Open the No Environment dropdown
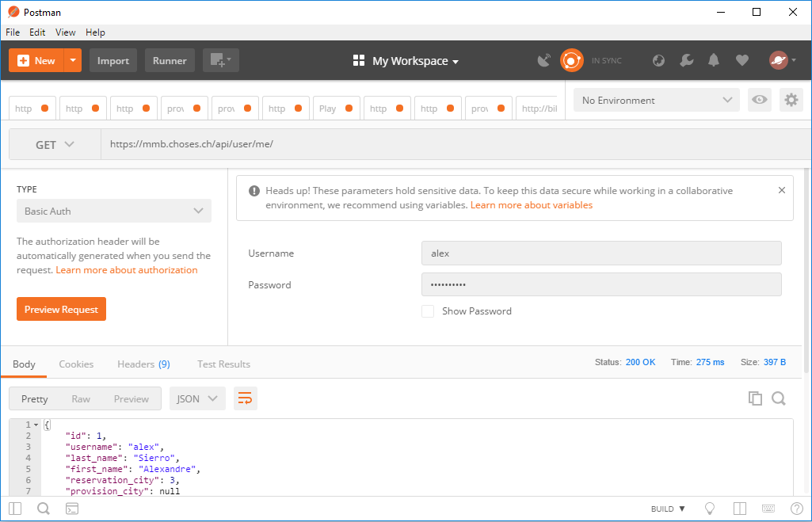The width and height of the screenshot is (812, 522). (x=656, y=100)
